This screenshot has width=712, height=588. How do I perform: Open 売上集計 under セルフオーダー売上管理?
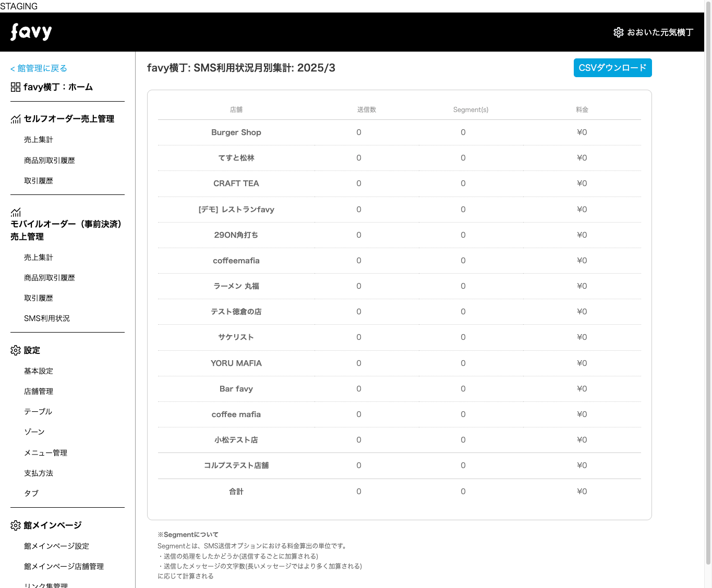pyautogui.click(x=39, y=140)
